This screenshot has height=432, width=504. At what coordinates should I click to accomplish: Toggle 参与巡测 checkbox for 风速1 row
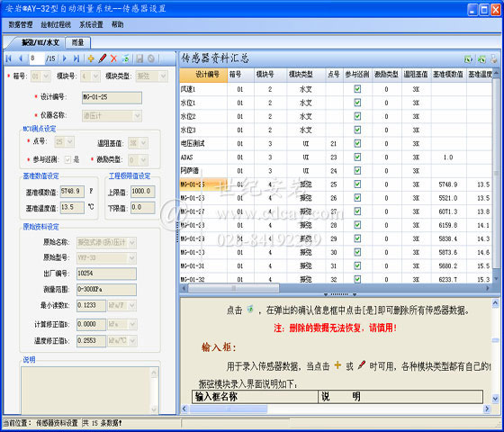click(357, 89)
